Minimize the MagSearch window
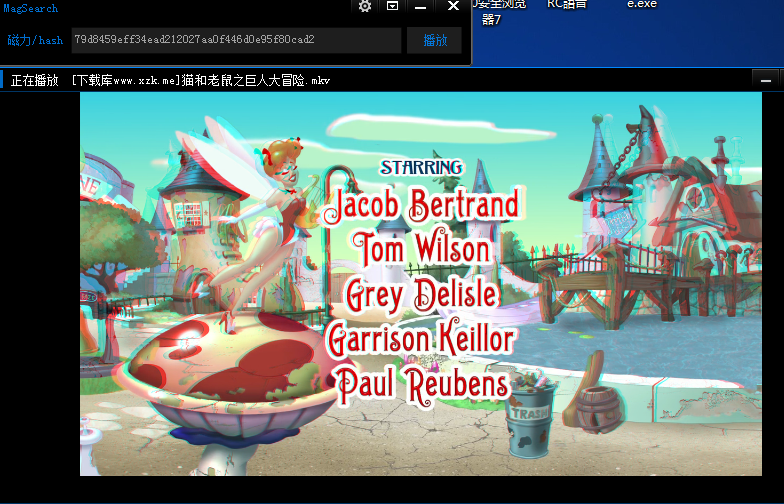Screen dimensions: 784x504 click(x=420, y=6)
